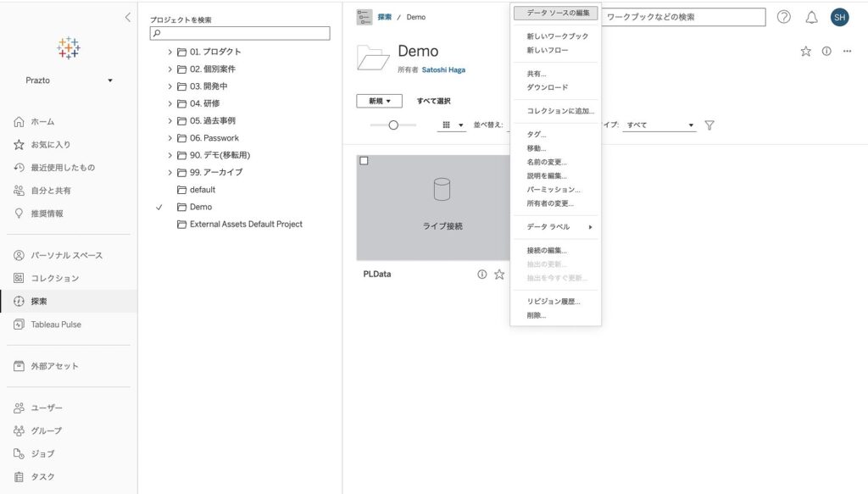This screenshot has height=494, width=868.
Task: Open the help menu icon
Action: pyautogui.click(x=784, y=17)
